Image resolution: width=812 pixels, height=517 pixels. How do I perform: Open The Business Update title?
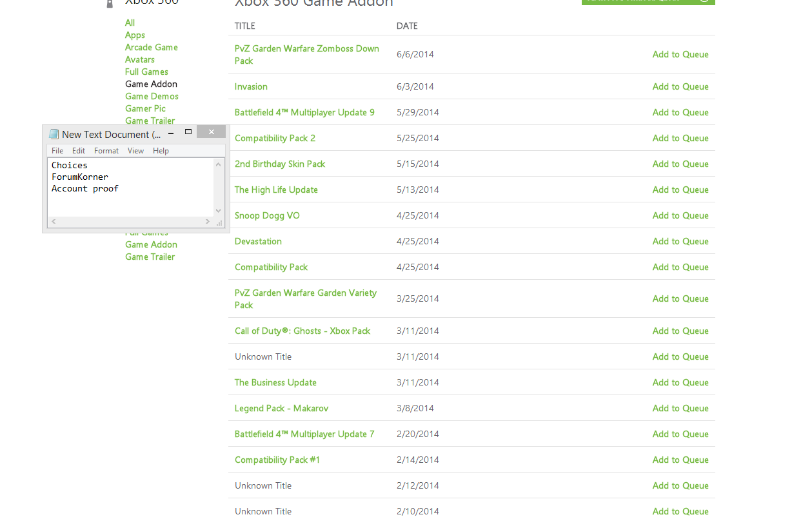tap(275, 382)
